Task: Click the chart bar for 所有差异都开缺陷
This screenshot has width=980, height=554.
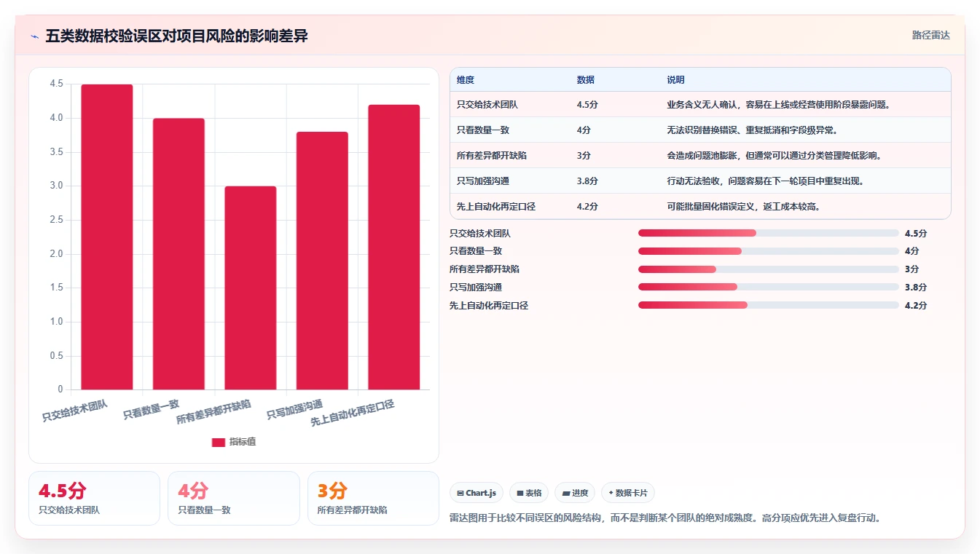Action: point(251,288)
